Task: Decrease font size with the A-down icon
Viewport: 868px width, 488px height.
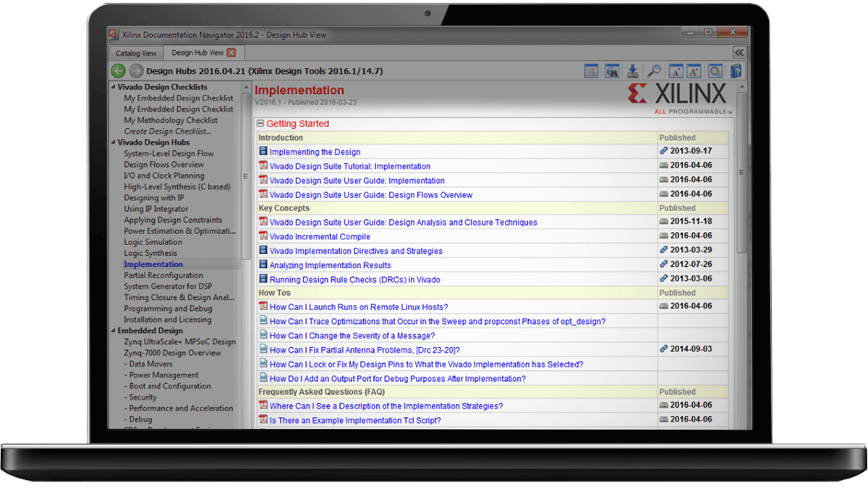Action: 676,71
